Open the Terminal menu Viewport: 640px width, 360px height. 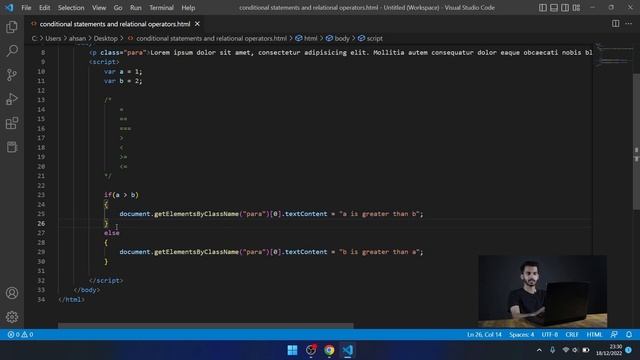(x=161, y=8)
